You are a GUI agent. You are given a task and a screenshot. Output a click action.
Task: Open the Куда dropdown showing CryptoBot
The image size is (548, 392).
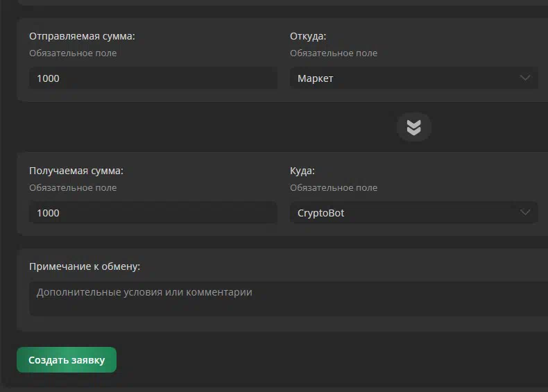click(x=414, y=212)
